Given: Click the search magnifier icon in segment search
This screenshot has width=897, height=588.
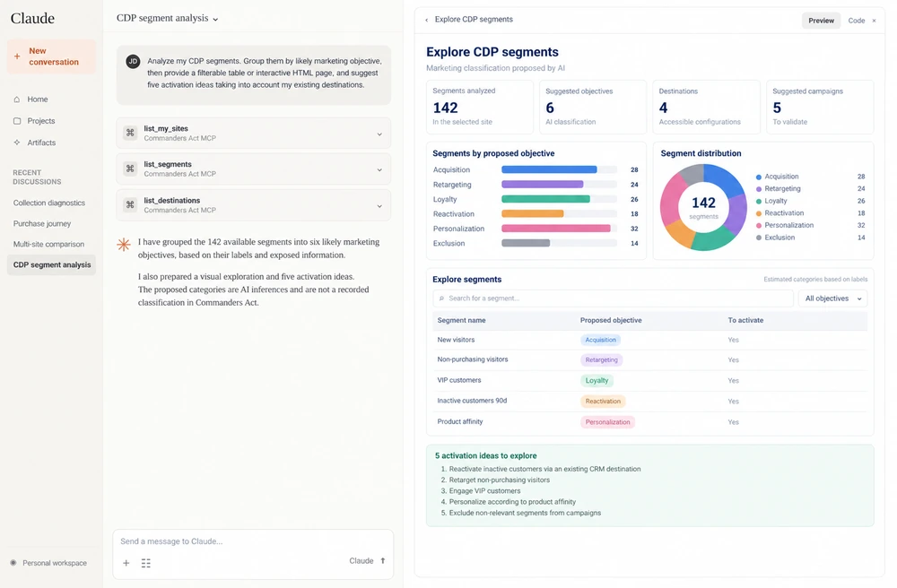Looking at the screenshot, I should (441, 298).
